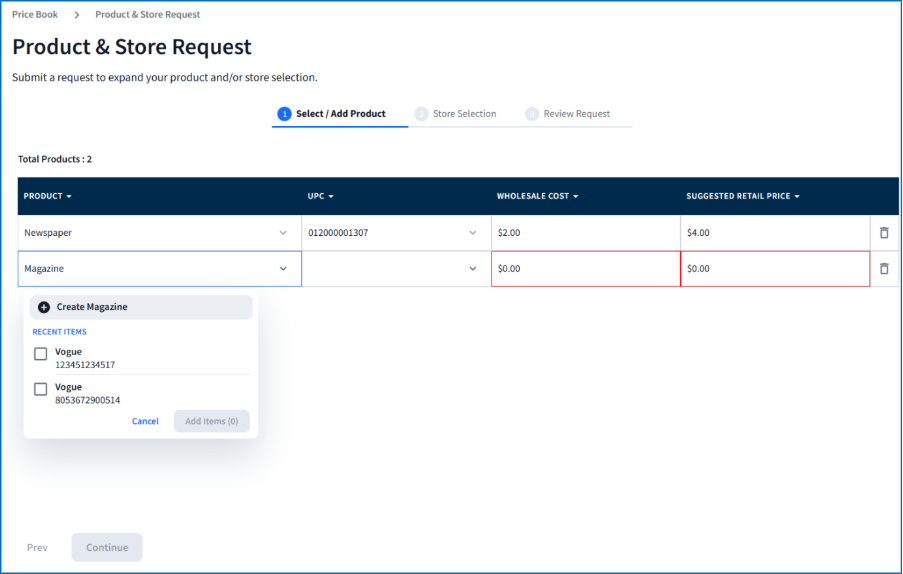Screen dimensions: 903x574
Task: Go to the Review Request step
Action: coord(576,114)
